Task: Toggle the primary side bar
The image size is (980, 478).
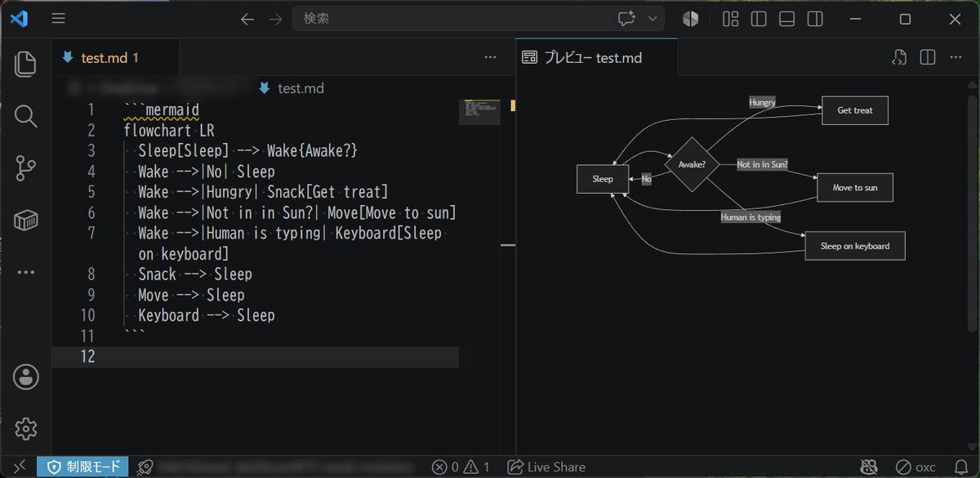Action: pyautogui.click(x=759, y=19)
